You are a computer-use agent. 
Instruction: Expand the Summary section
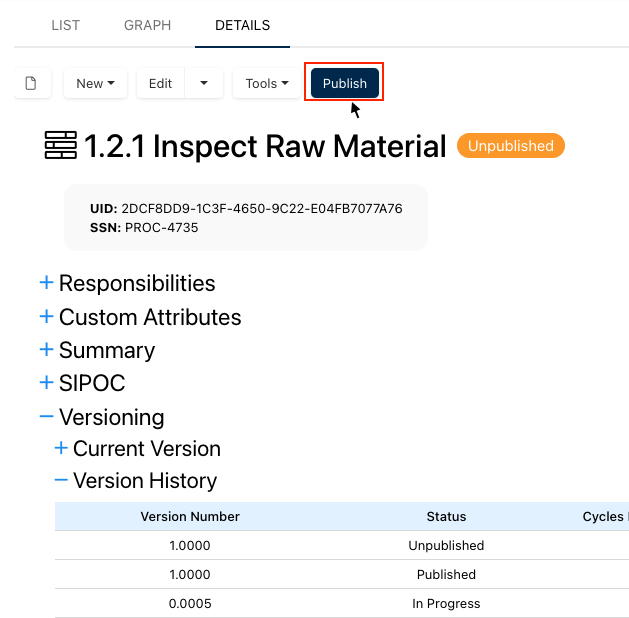pos(46,350)
